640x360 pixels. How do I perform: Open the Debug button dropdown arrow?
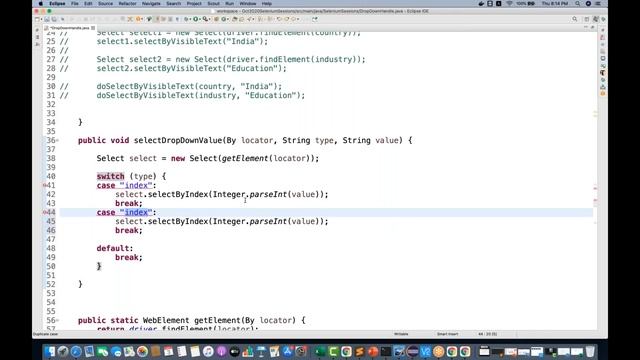click(190, 19)
